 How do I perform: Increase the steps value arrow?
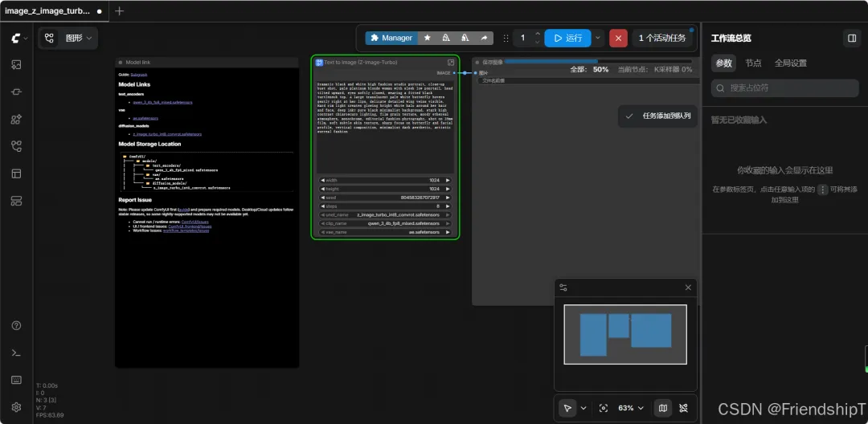448,206
